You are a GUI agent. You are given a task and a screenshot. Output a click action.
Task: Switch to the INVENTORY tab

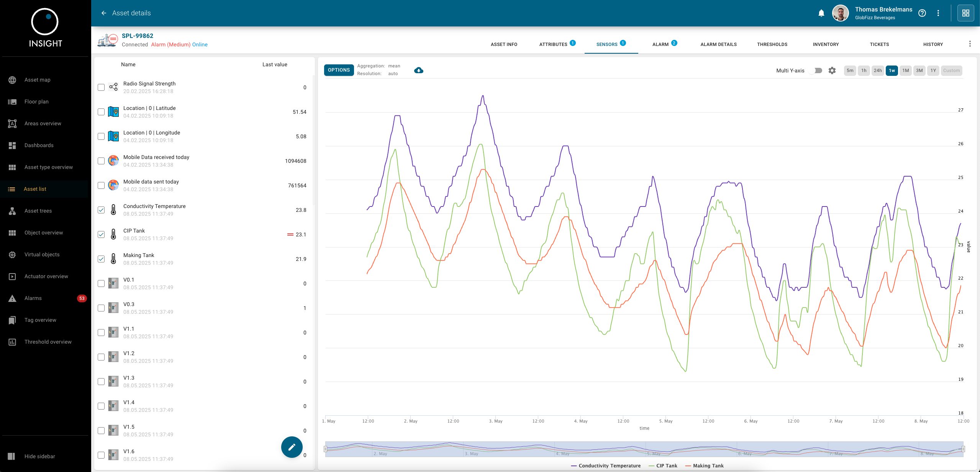826,44
